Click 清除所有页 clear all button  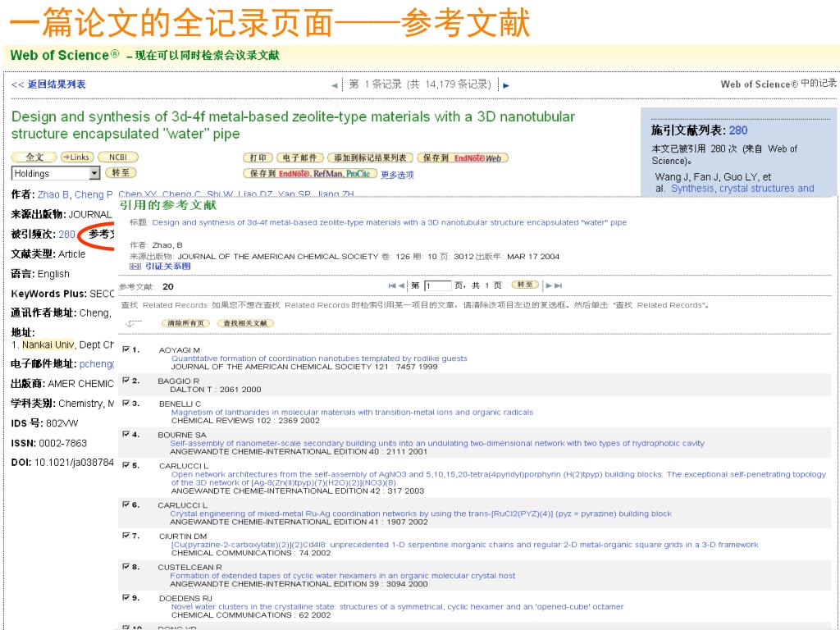[186, 323]
